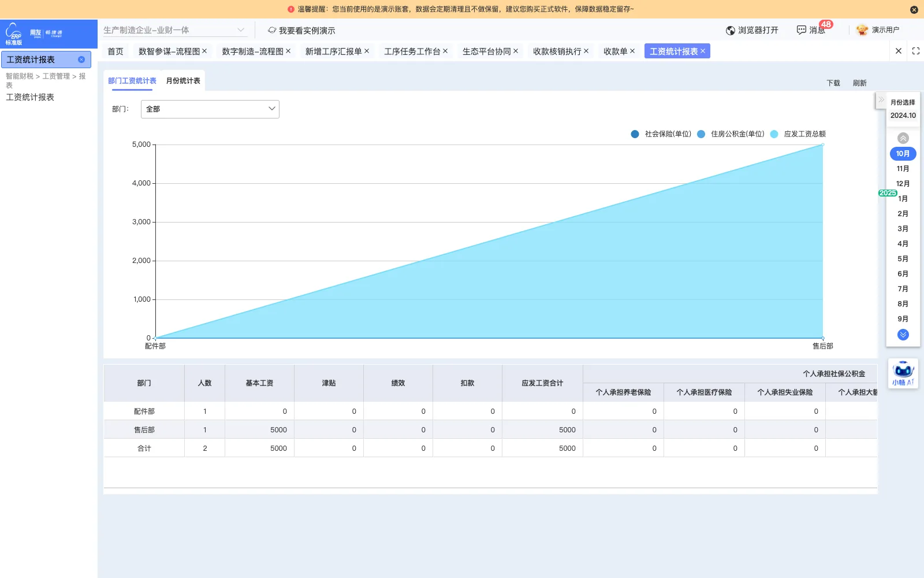Screen dimensions: 924x578
Task: Click the 演示用户 avatar icon
Action: (862, 30)
